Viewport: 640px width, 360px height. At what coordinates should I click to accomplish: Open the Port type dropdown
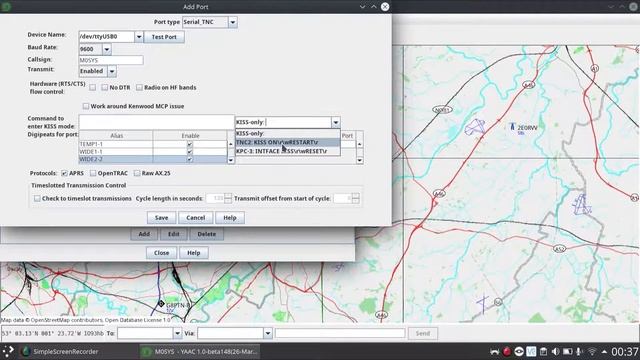coord(232,22)
